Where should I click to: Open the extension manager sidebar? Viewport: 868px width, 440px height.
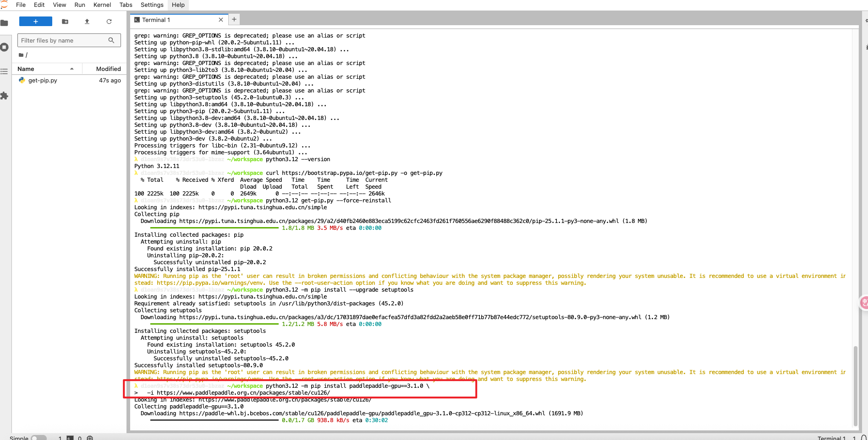click(4, 96)
